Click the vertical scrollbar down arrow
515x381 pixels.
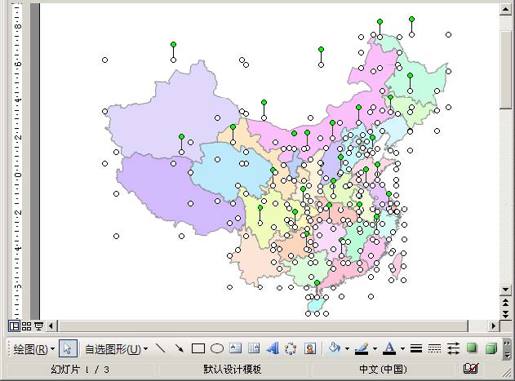[x=506, y=289]
